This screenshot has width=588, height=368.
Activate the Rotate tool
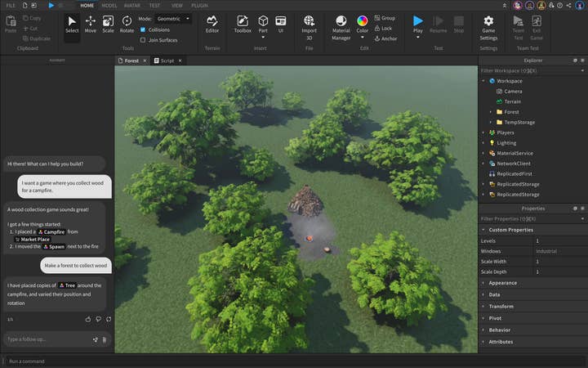click(127, 25)
